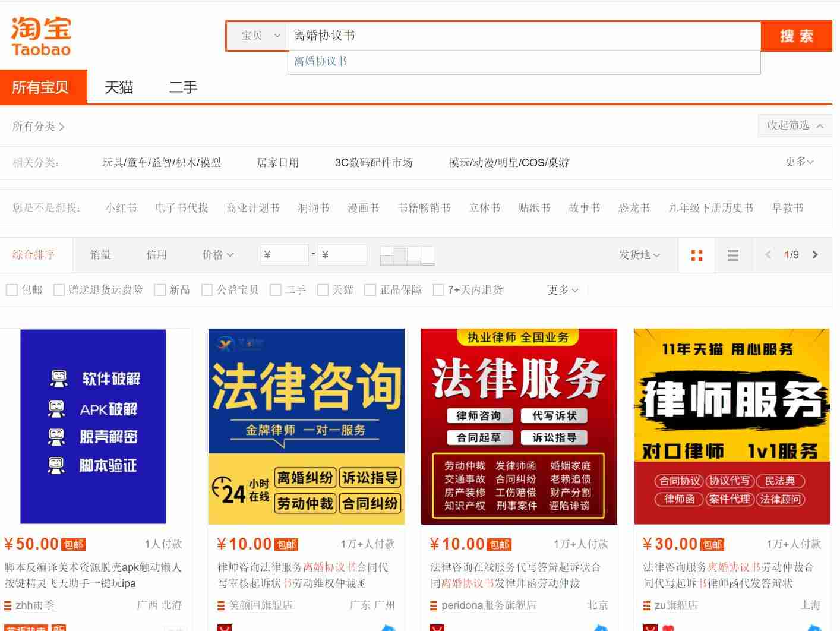The height and width of the screenshot is (631, 840).
Task: Open 发货地 location dropdown
Action: (x=640, y=255)
